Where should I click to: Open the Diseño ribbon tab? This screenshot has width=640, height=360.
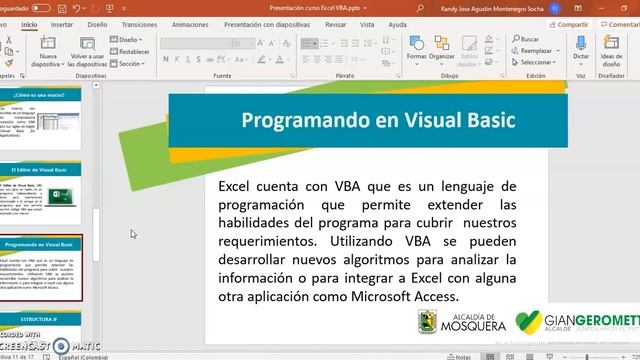(97, 25)
